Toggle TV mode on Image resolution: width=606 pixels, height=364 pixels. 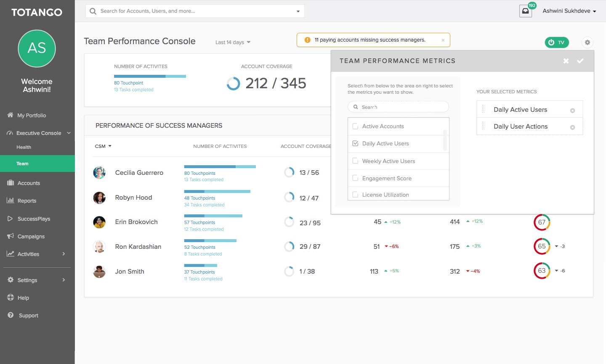tap(557, 42)
